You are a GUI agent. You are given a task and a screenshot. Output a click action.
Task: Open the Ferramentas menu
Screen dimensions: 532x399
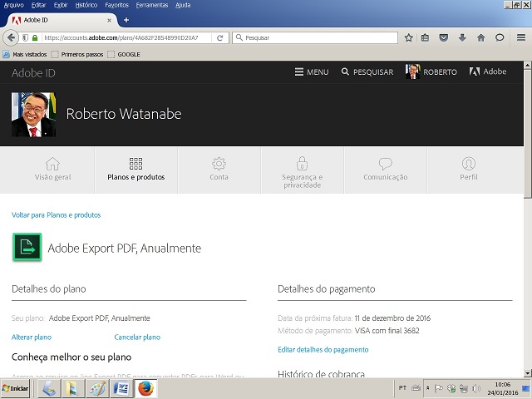point(152,5)
